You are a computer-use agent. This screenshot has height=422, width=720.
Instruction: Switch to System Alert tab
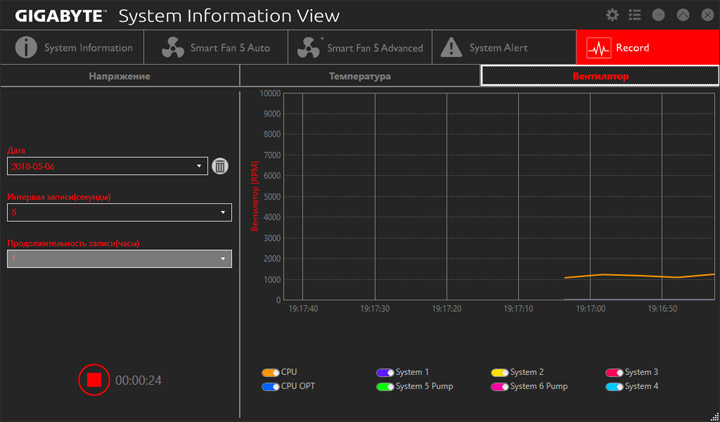504,47
